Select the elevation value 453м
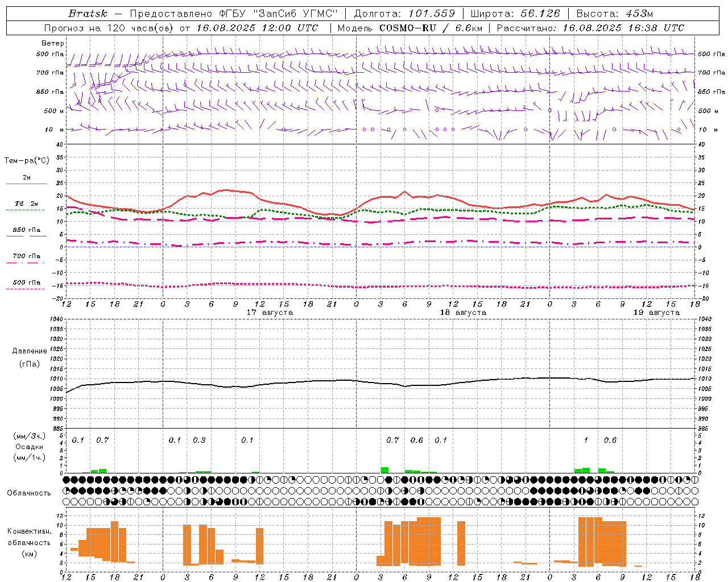This screenshot has width=728, height=582. [640, 14]
